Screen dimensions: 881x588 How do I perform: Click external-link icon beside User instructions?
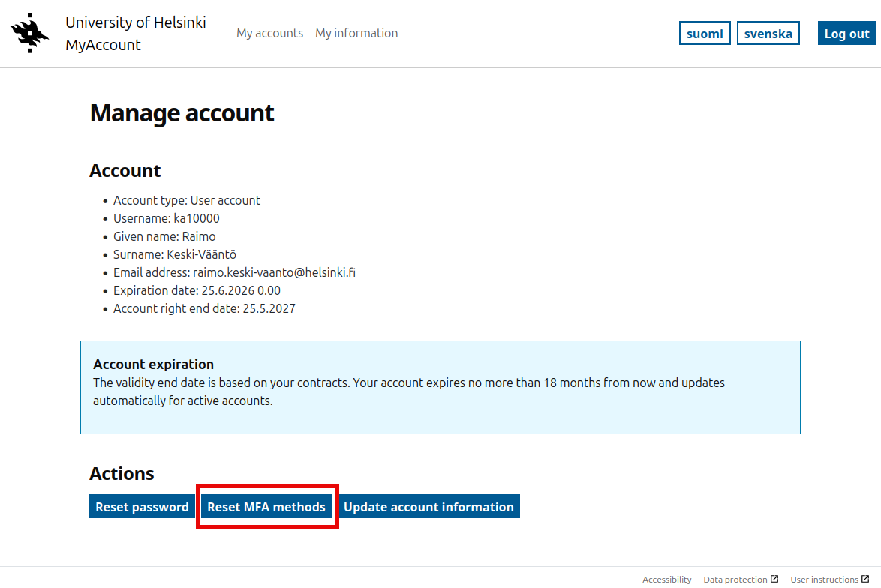[865, 579]
